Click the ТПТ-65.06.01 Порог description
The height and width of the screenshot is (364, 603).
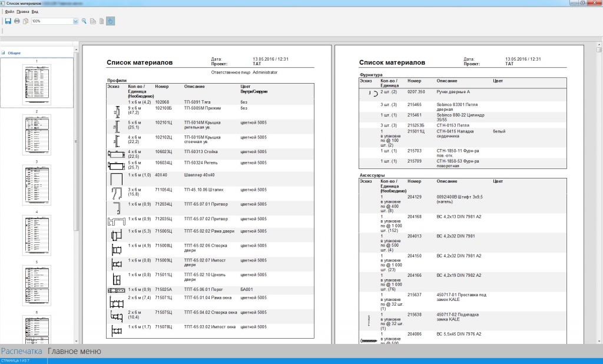point(203,289)
